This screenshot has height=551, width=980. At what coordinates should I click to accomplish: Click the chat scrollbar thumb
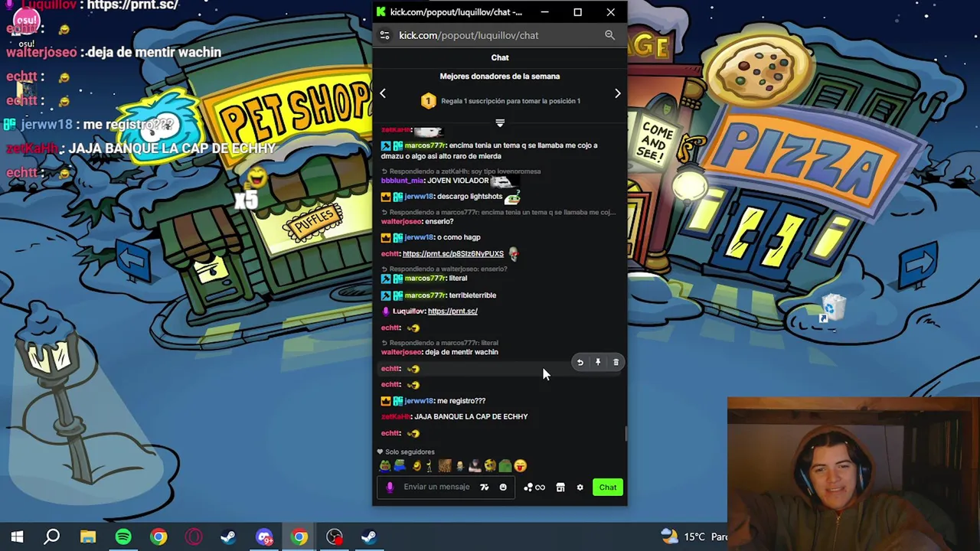[x=625, y=434]
